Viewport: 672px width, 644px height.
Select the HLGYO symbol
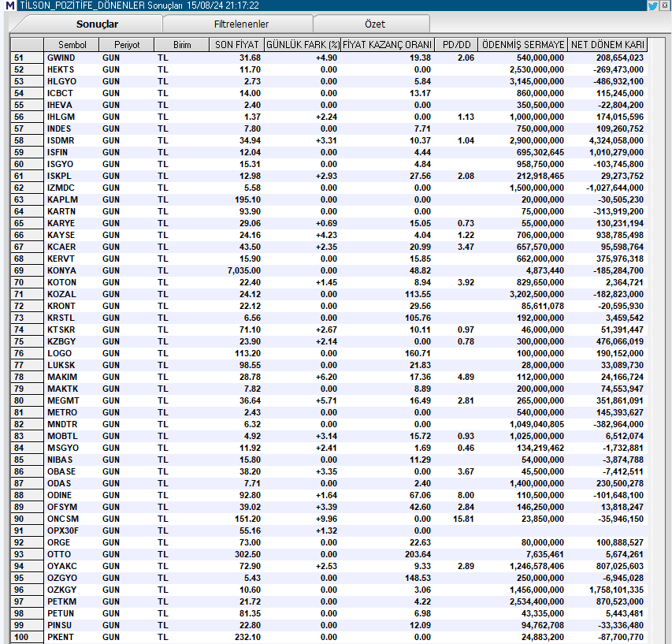[x=61, y=81]
